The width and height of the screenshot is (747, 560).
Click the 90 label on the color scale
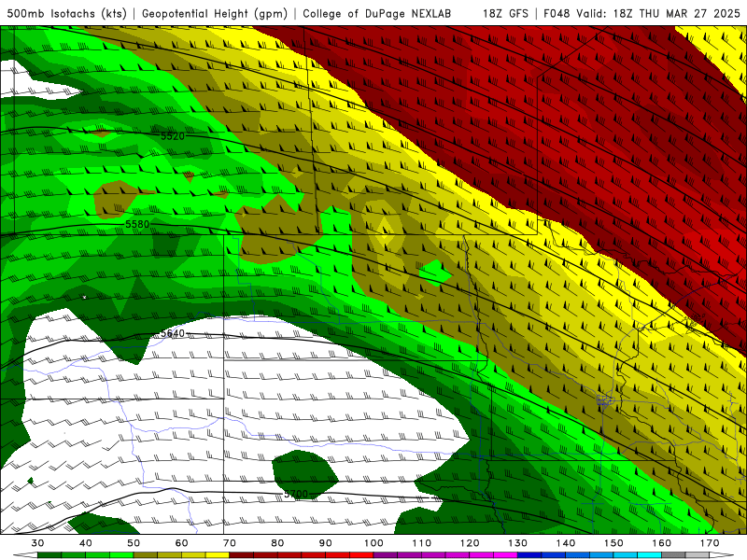click(326, 543)
